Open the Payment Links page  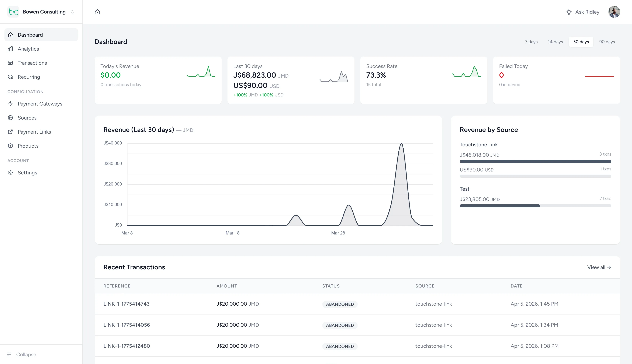coord(34,132)
